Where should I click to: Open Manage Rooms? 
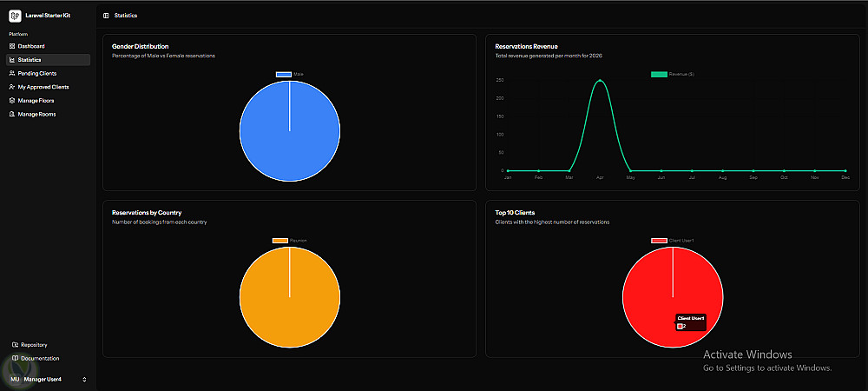pos(48,114)
